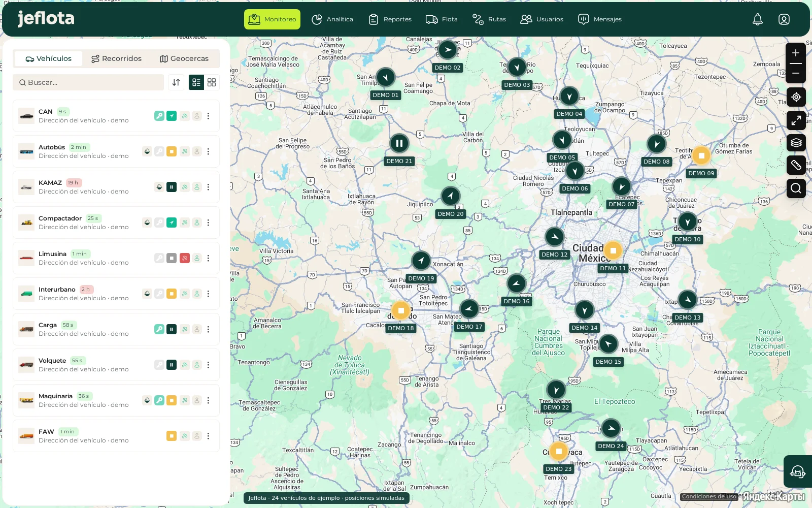Open the Flota section

pos(442,19)
